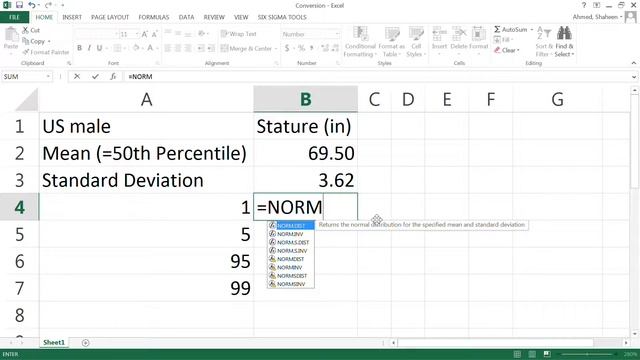
Task: Choose NORM.S.DIST from autocomplete list
Action: (291, 242)
